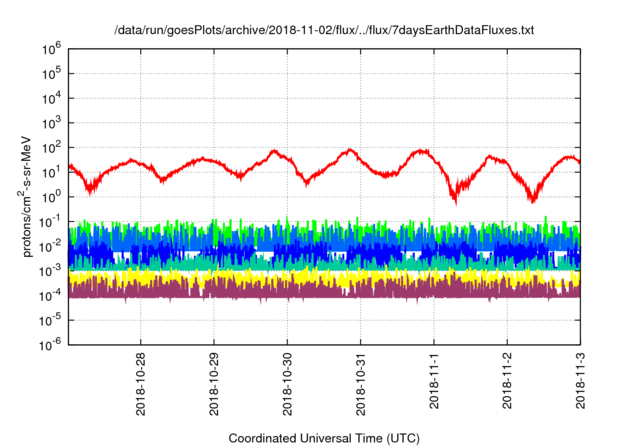Click the red flux curve peak near 2018-10-31

(350, 151)
